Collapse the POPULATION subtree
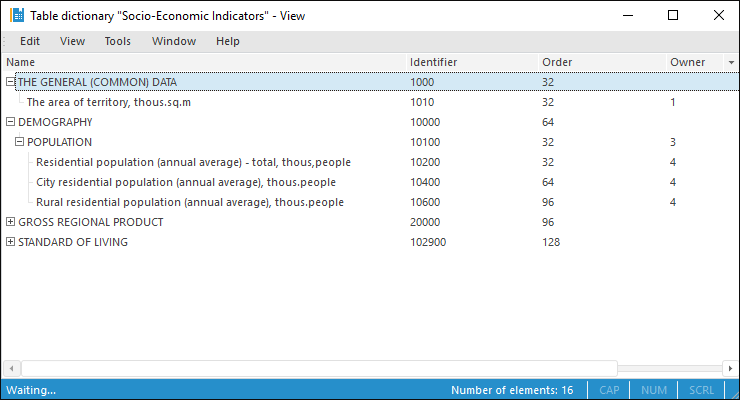The image size is (740, 400). click(x=19, y=142)
